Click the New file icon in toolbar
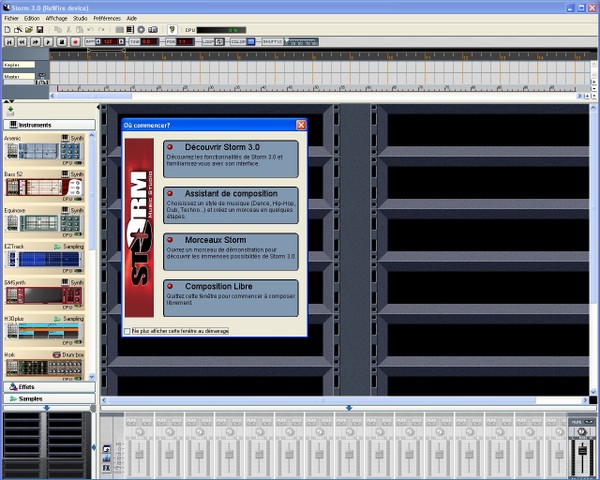The height and width of the screenshot is (480, 600). pos(7,30)
